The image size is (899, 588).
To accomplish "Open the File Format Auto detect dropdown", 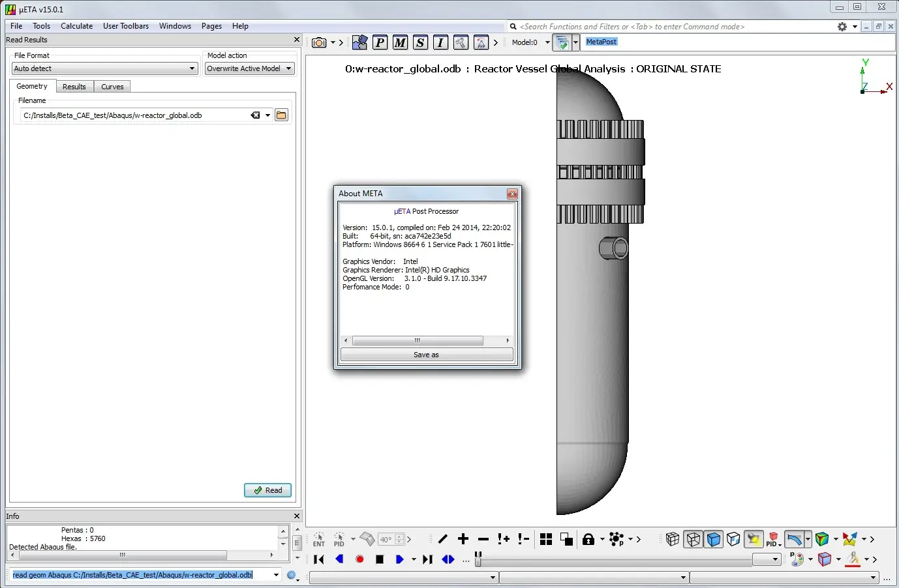I will pyautogui.click(x=105, y=68).
